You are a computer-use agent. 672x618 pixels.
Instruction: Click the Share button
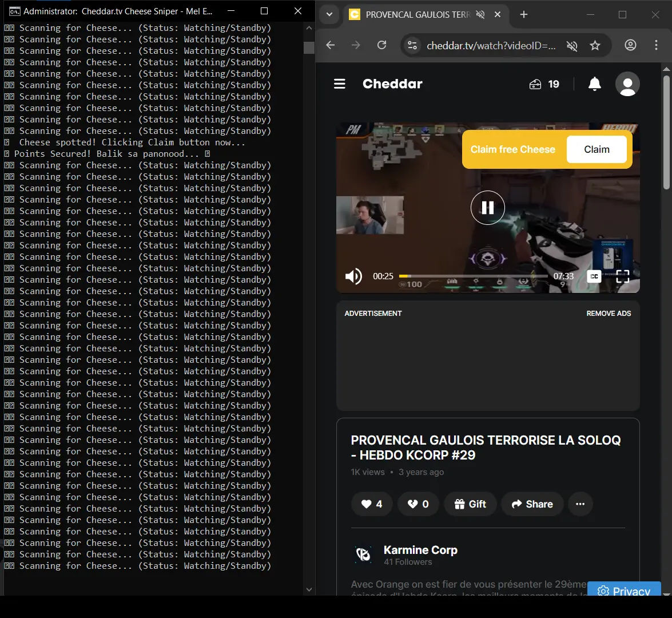532,504
